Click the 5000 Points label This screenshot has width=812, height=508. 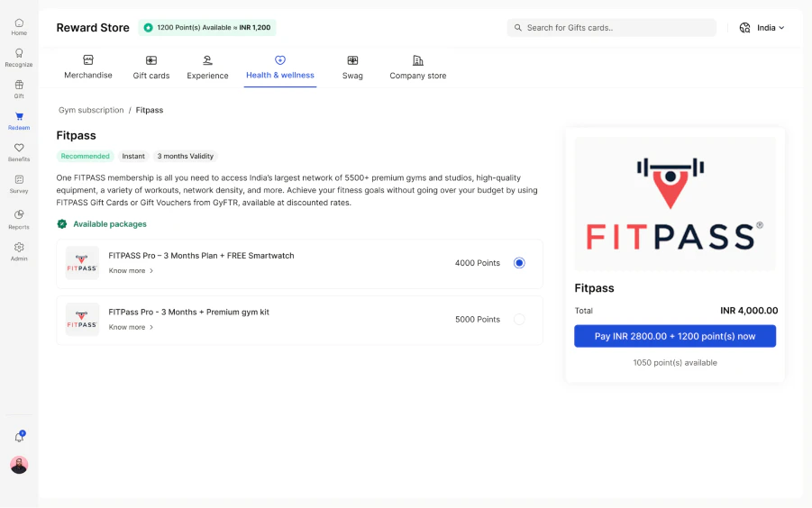(x=478, y=319)
